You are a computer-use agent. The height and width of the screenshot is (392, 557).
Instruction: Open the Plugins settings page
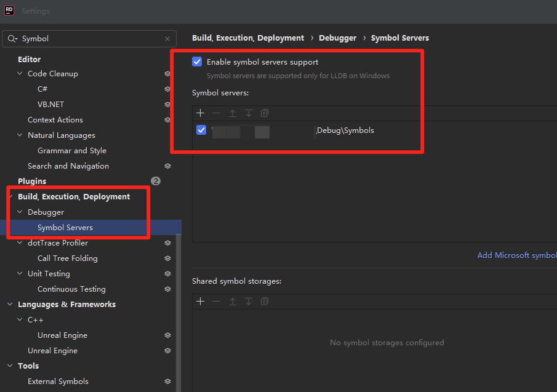pos(32,182)
